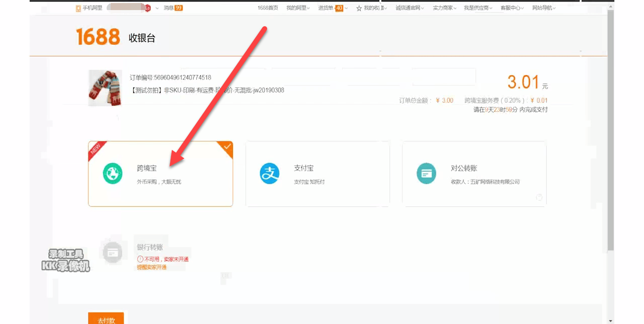Viewport: 644px width, 324px height.
Task: Click the grayed 银行转账 icon
Action: [112, 253]
